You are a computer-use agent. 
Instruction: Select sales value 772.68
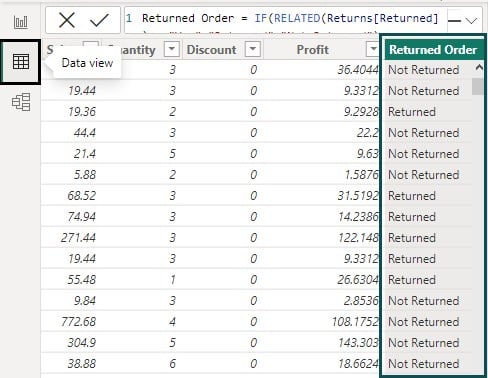(78, 322)
